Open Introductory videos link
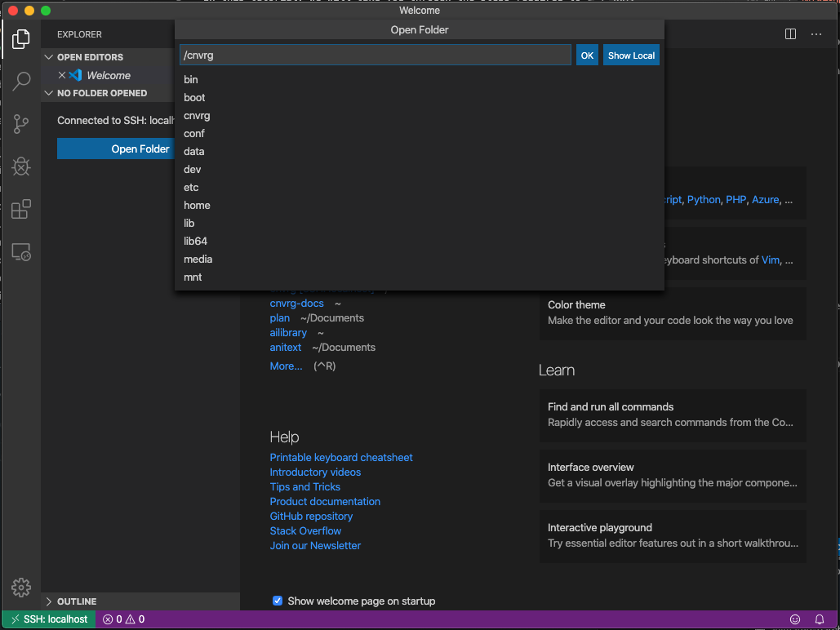The width and height of the screenshot is (840, 630). pos(315,472)
